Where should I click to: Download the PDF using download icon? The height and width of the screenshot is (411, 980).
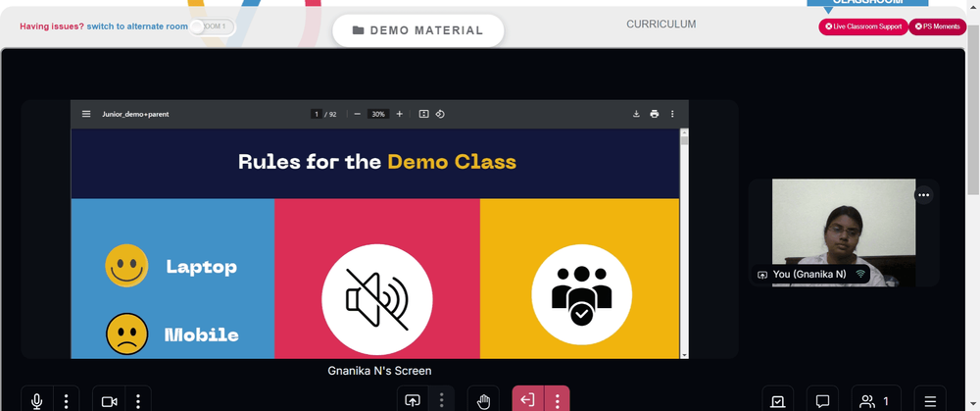tap(636, 114)
